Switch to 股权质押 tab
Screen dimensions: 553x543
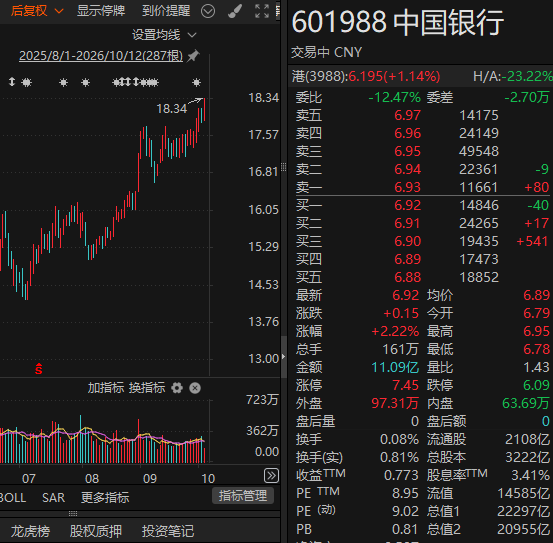(96, 531)
